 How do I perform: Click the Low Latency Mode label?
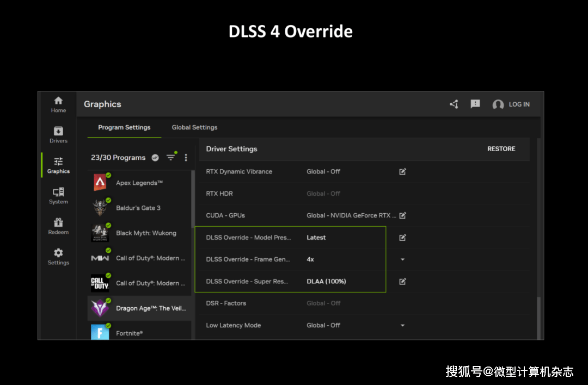233,325
